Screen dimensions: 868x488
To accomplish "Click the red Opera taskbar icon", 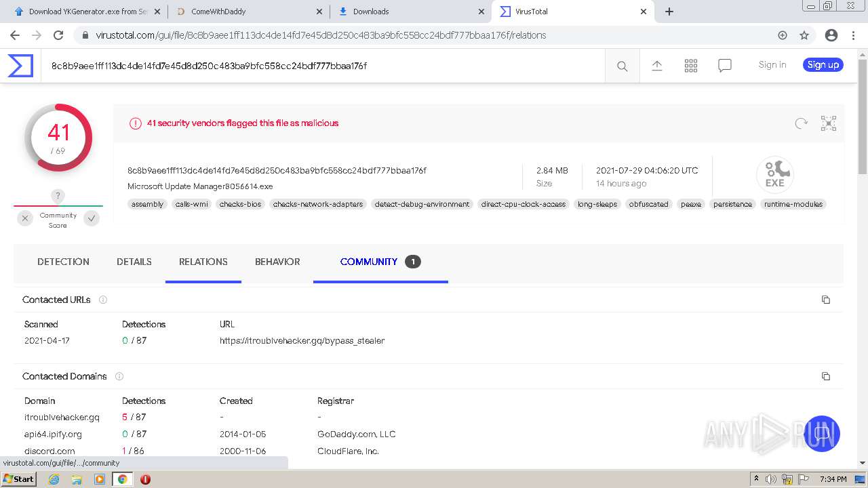I will 145,479.
